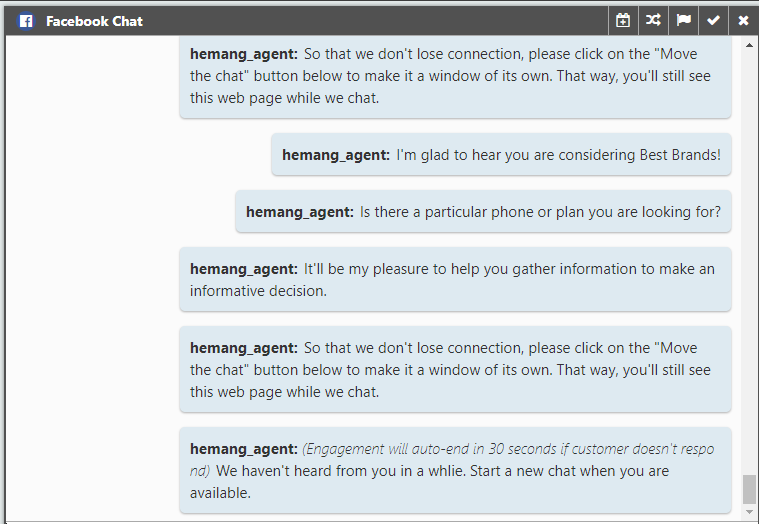This screenshot has width=759, height=524.
Task: Click the shuffle arrows transfer icon
Action: pos(653,20)
